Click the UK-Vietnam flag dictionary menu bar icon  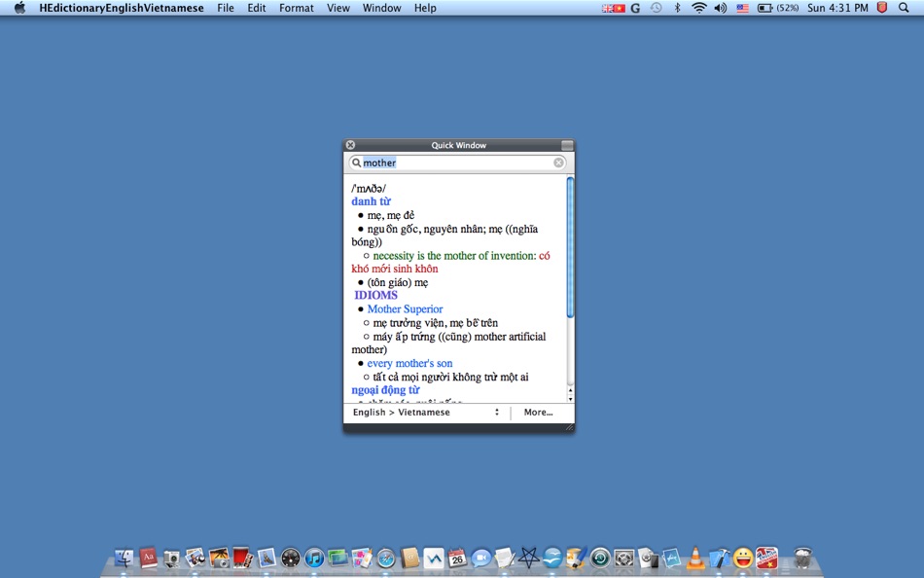tap(613, 8)
